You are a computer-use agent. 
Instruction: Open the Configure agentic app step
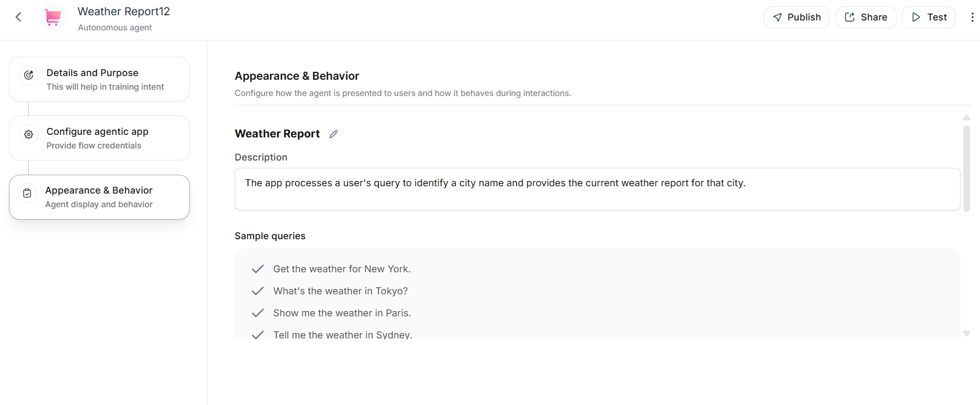point(99,138)
